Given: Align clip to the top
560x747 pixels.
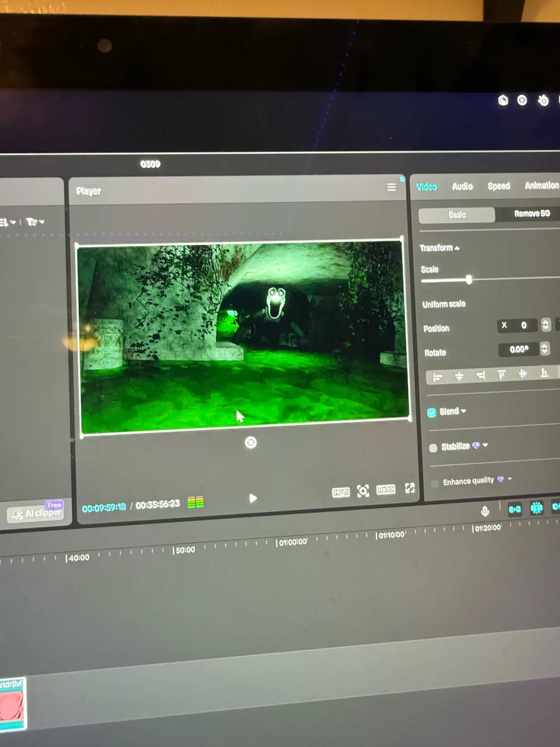Looking at the screenshot, I should 502,374.
